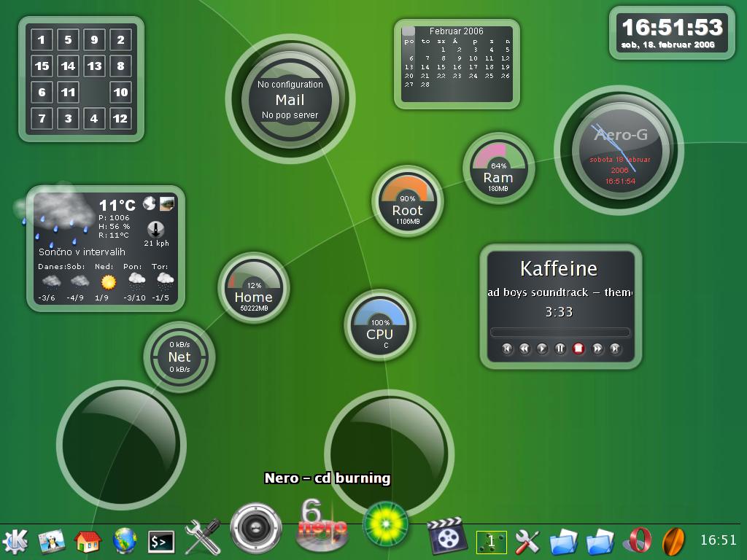Select 28 in the Februar calendar
The image size is (747, 560).
click(x=425, y=85)
